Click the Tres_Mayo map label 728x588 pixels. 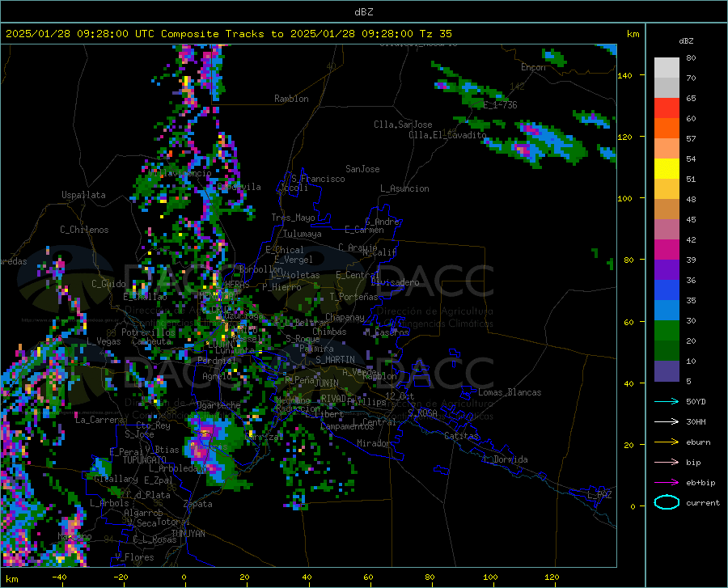(293, 218)
